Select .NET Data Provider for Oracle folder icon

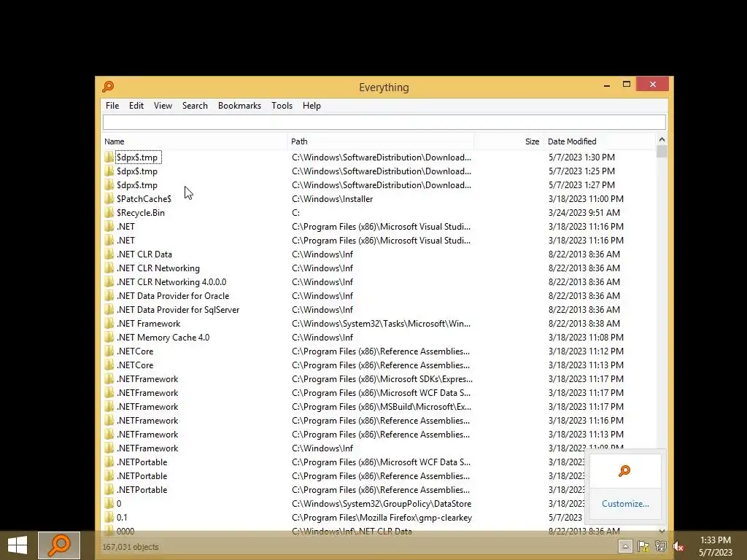click(109, 295)
